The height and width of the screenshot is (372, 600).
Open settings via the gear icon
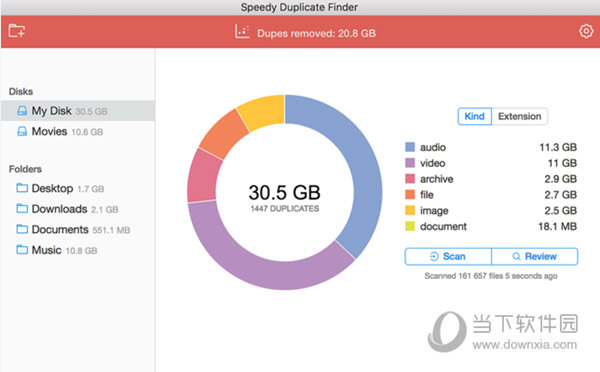coord(586,31)
